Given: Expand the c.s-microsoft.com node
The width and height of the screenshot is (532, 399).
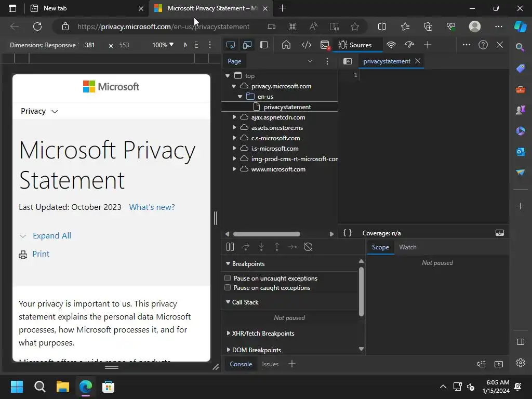Looking at the screenshot, I should click(234, 138).
